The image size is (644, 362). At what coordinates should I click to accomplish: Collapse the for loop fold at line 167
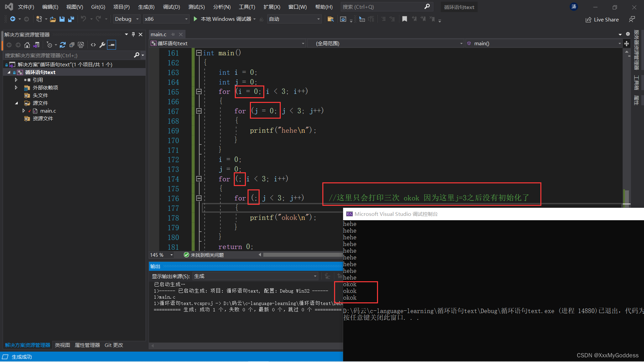pos(199,111)
